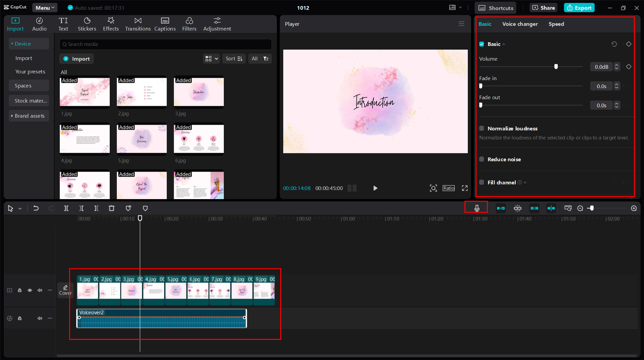Delete right of playhead tool
This screenshot has height=360, width=644.
pyautogui.click(x=96, y=208)
